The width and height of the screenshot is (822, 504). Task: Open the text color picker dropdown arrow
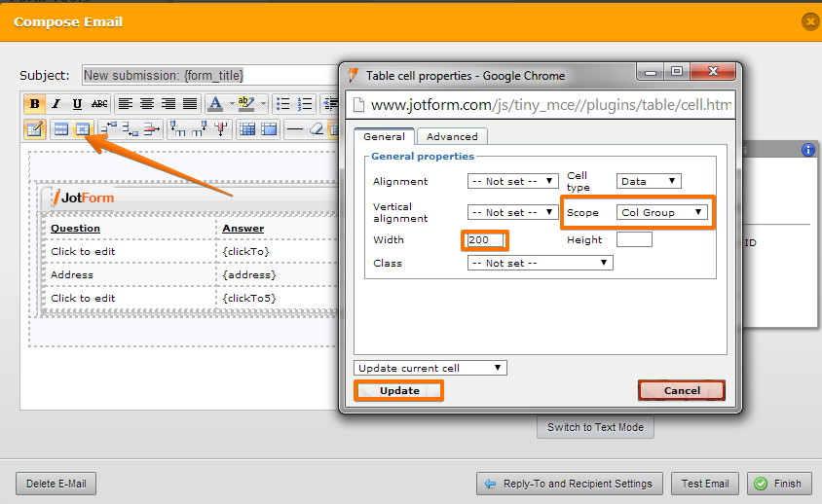click(231, 104)
